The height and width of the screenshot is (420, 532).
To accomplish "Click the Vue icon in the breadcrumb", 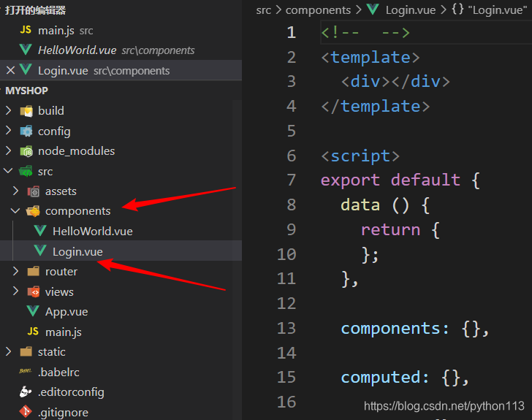I will (x=373, y=9).
